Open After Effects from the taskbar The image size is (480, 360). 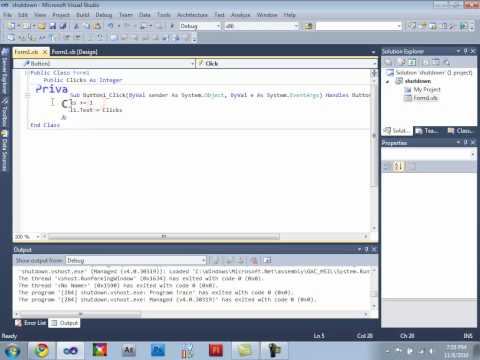pos(129,351)
